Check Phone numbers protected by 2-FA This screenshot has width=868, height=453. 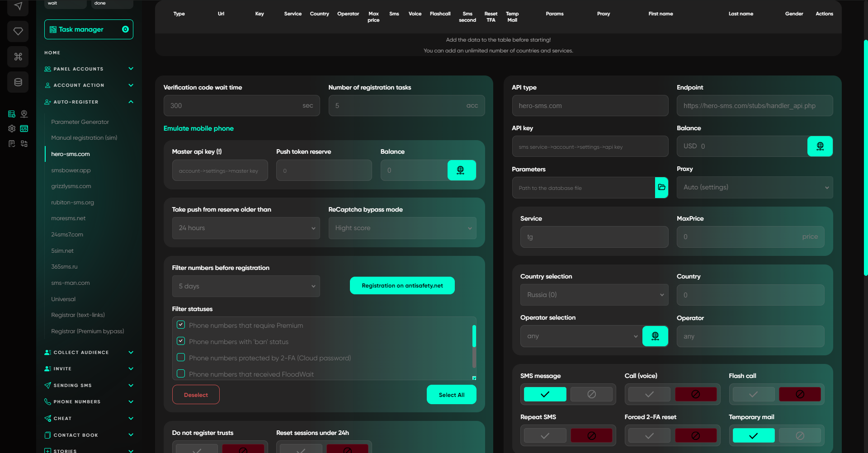[181, 358]
